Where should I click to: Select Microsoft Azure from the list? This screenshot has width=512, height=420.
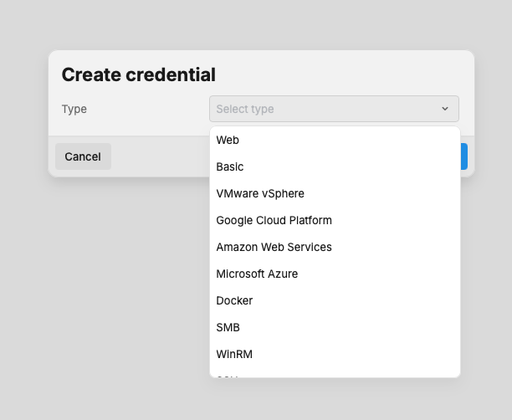(257, 274)
